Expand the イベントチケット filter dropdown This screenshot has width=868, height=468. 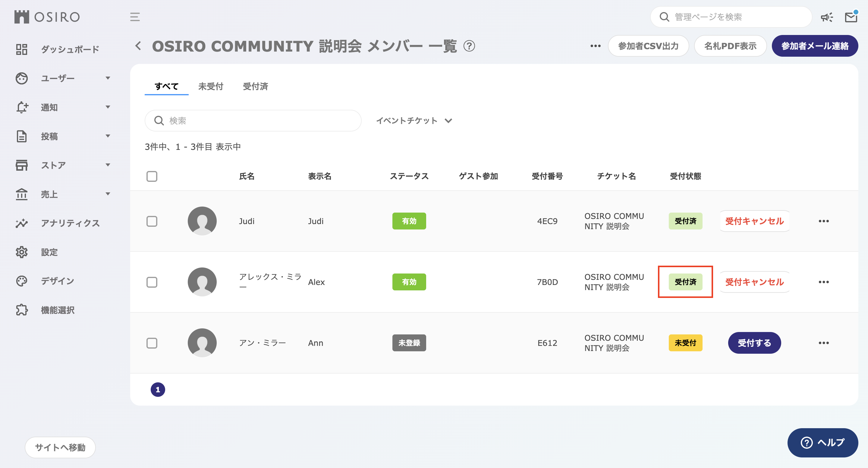click(414, 121)
